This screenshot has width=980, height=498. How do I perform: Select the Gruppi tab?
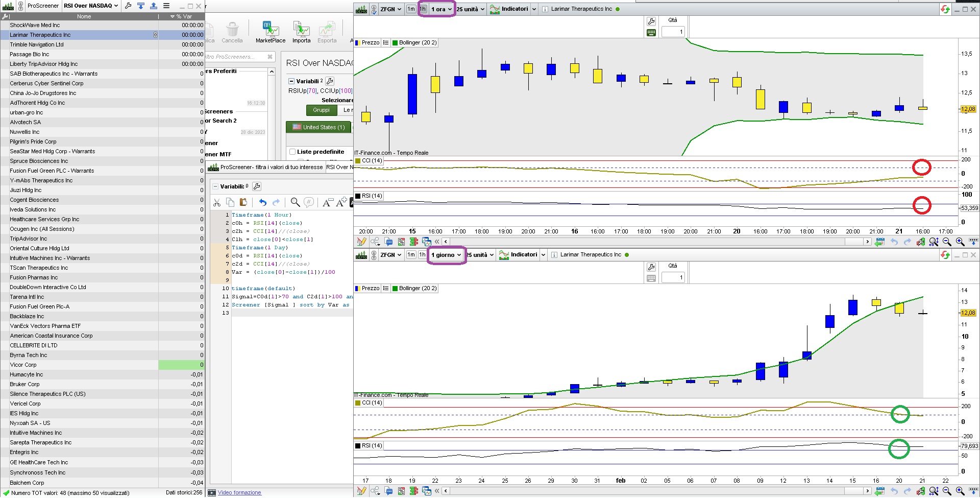coord(321,110)
